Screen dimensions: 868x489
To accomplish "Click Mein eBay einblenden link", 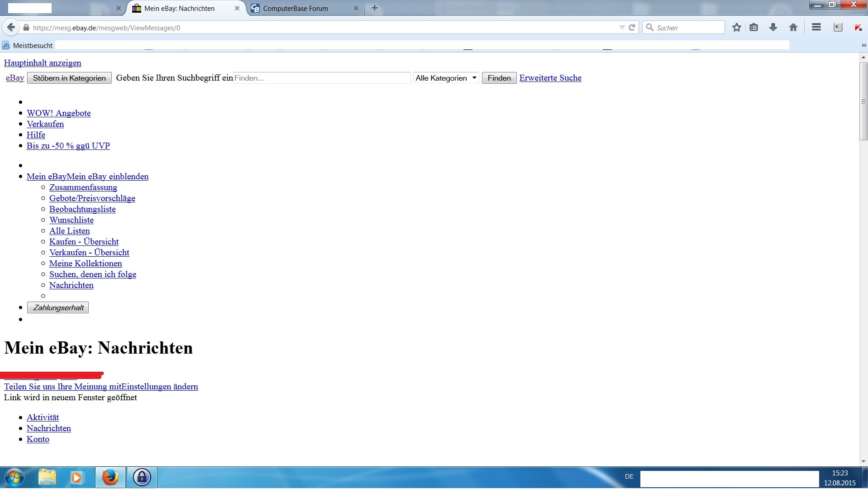I will (108, 177).
